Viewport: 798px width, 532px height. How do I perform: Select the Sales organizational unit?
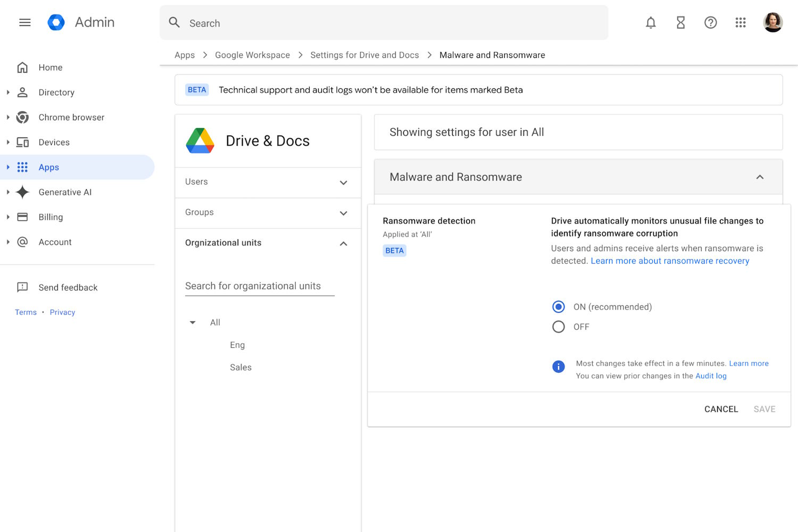coord(240,368)
